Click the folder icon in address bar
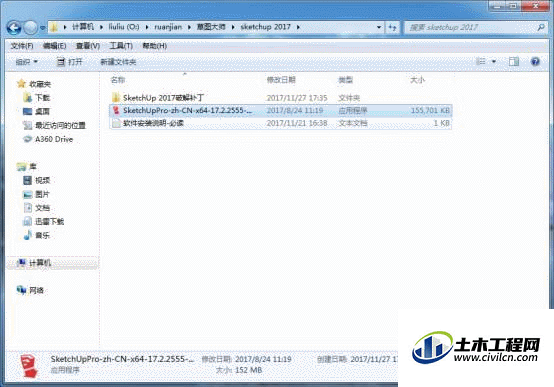 [x=54, y=27]
